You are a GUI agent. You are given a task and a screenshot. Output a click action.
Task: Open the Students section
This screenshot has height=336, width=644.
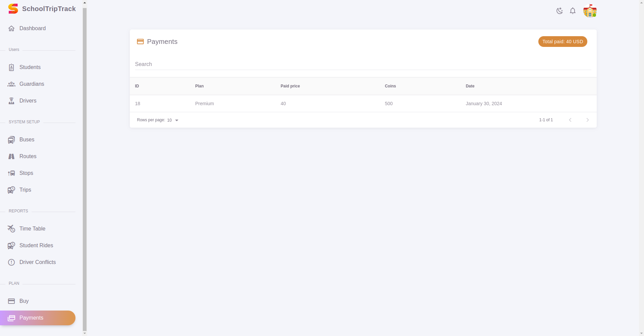click(x=30, y=67)
